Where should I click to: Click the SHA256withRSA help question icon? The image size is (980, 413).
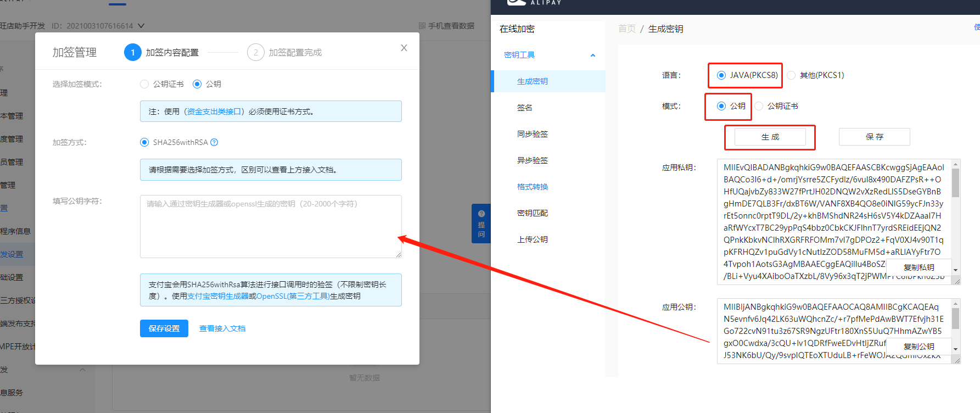tap(214, 142)
